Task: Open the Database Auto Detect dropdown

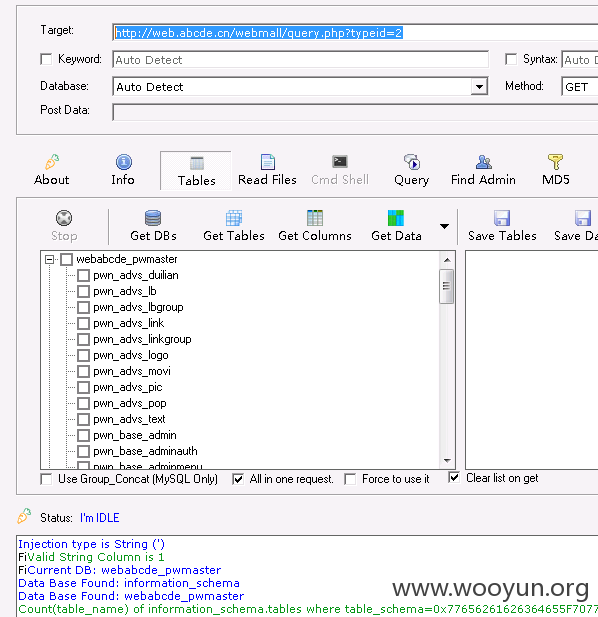Action: (479, 87)
